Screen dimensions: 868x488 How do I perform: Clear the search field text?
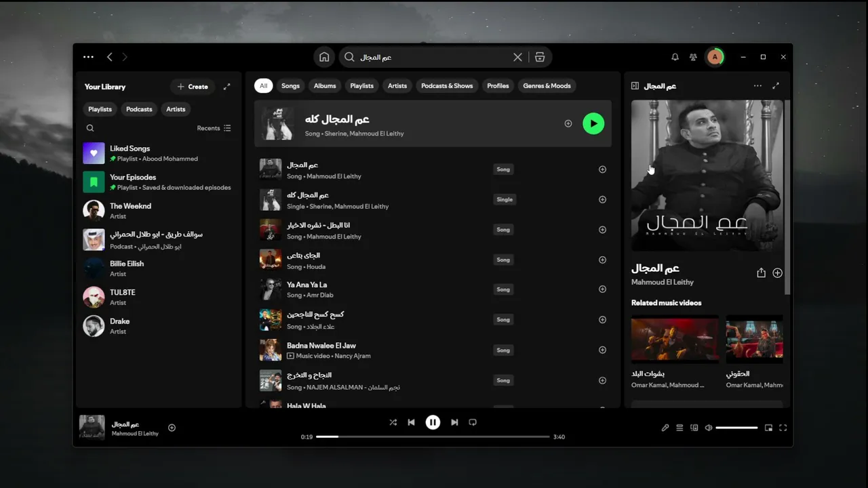point(517,58)
